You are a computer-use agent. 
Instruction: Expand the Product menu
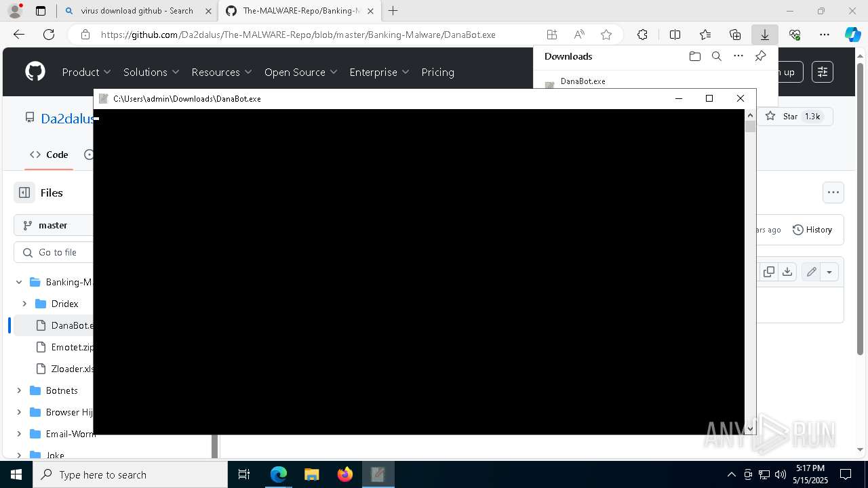(86, 72)
